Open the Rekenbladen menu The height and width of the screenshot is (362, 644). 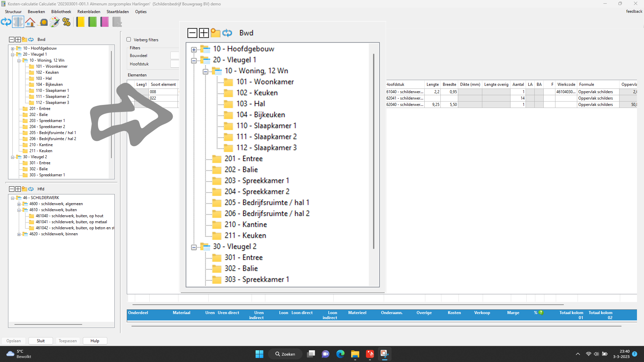[x=89, y=11]
